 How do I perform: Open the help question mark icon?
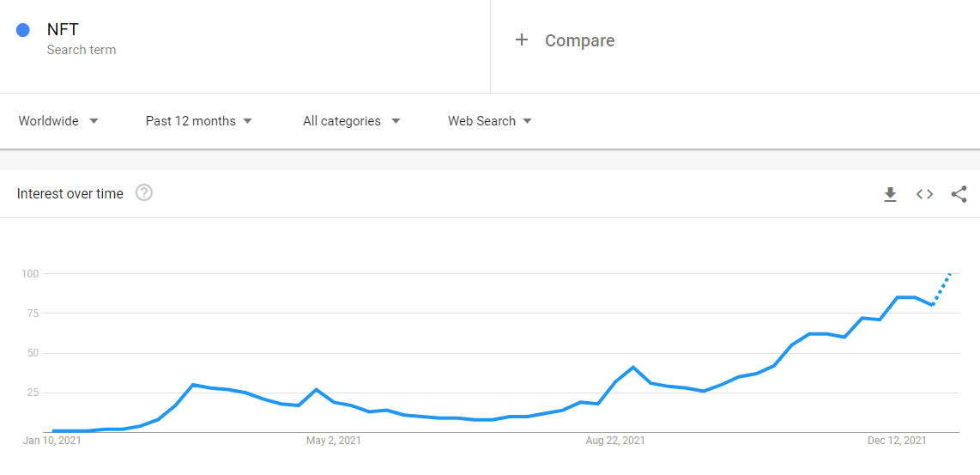pyautogui.click(x=144, y=193)
